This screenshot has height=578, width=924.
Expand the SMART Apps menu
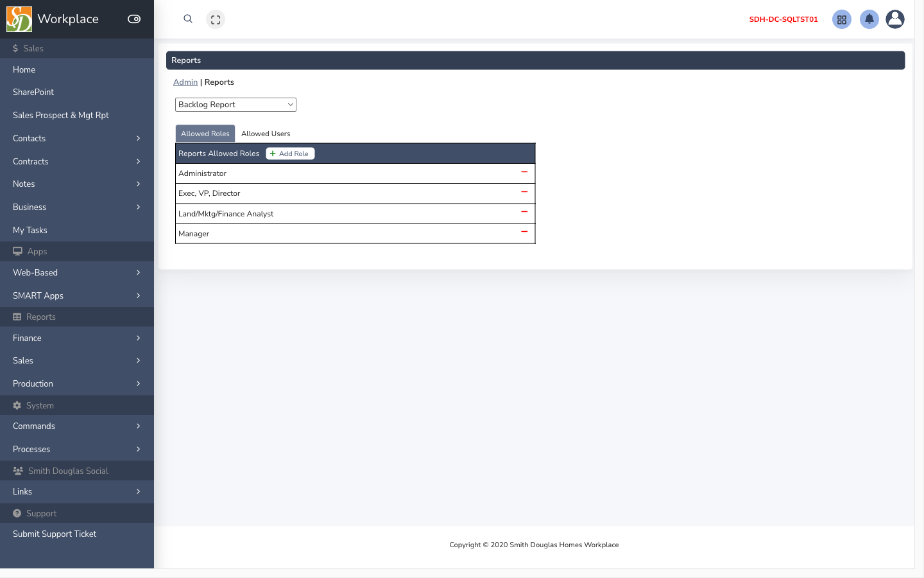[77, 296]
